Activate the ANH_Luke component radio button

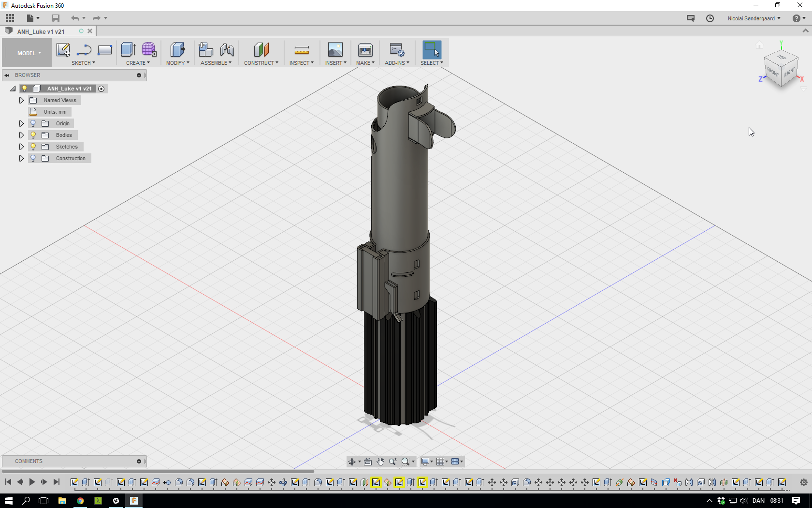(101, 89)
